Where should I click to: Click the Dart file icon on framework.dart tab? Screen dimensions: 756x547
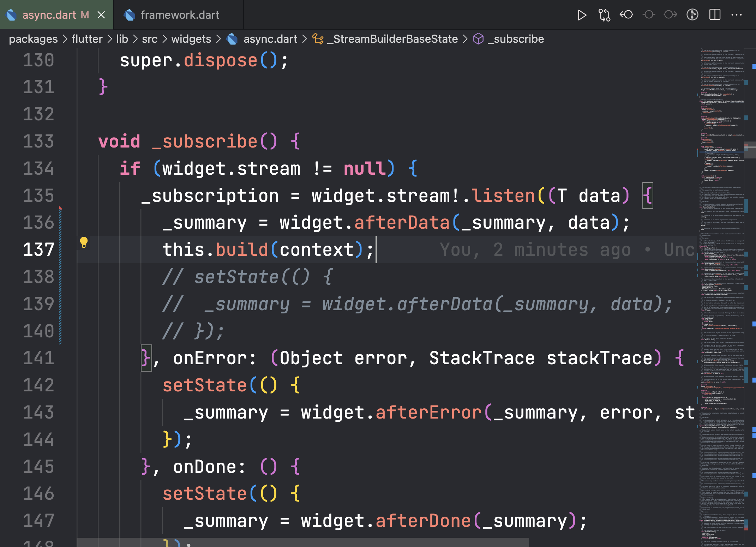(x=130, y=14)
